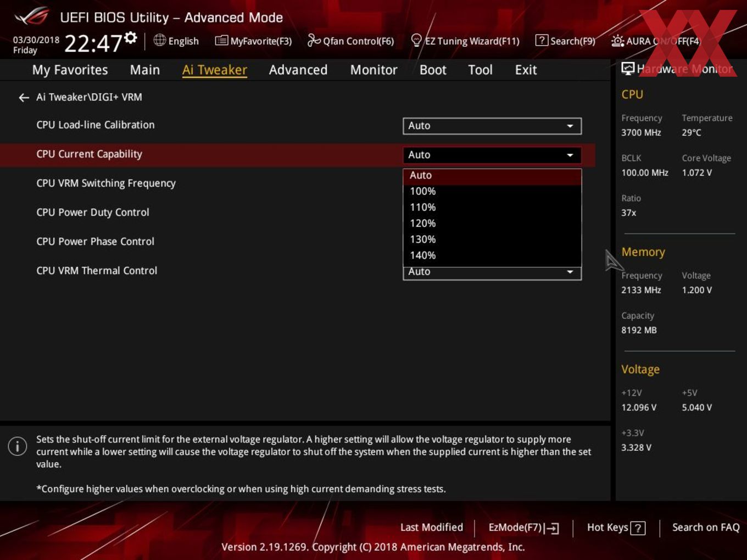Open MyFavorite(F3) list icon
Screen dimensions: 747x560
[221, 41]
